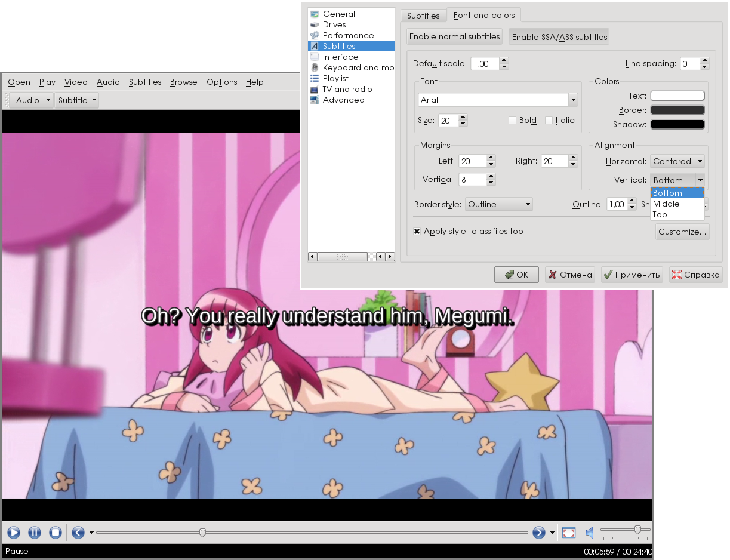Mute audio via the speaker icon

590,532
